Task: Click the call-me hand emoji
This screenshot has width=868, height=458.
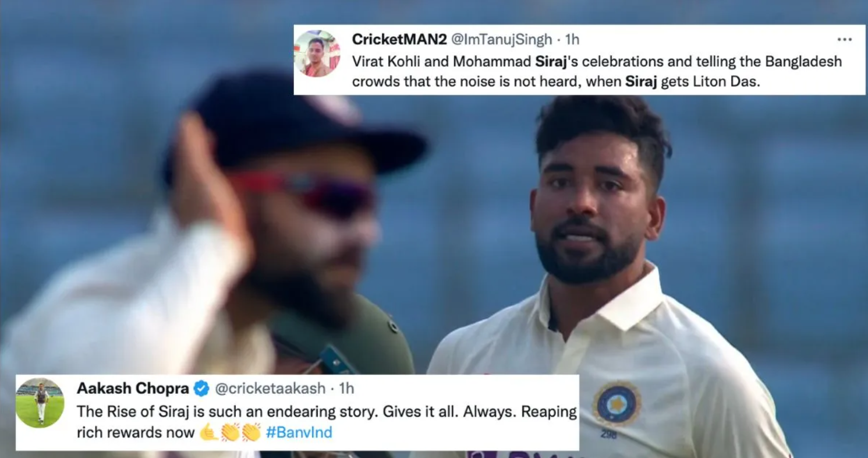Action: tap(208, 432)
